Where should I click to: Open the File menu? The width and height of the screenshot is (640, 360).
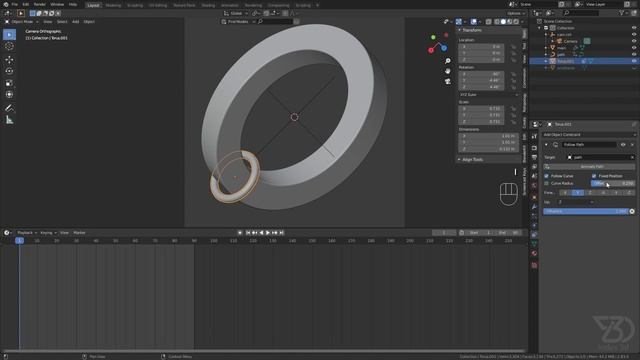15,4
